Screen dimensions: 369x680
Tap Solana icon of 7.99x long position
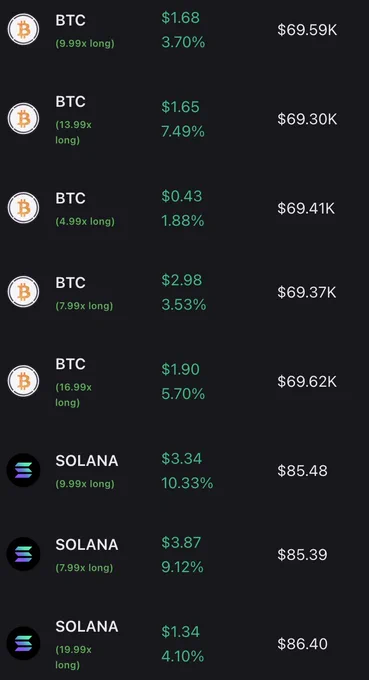[23, 554]
